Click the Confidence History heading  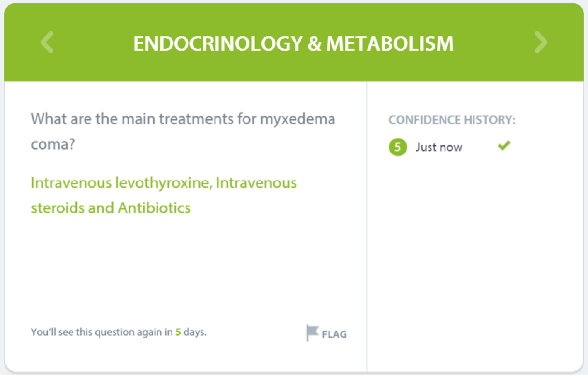click(452, 120)
